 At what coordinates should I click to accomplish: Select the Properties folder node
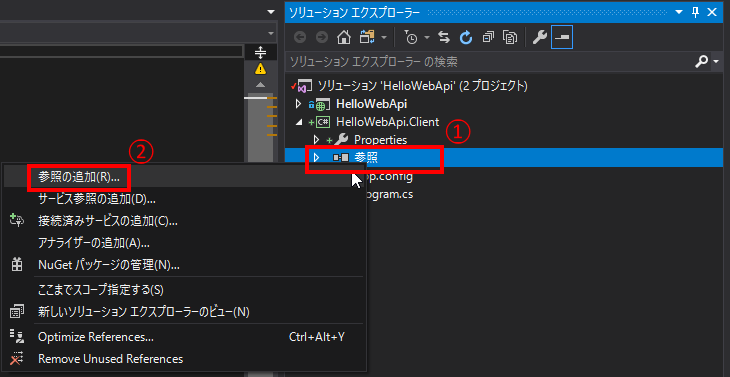(x=380, y=140)
